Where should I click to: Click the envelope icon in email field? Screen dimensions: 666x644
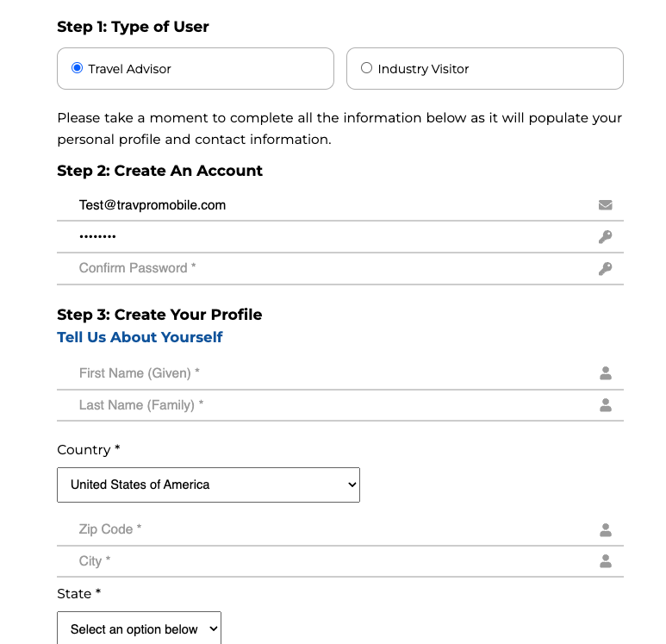(x=605, y=205)
